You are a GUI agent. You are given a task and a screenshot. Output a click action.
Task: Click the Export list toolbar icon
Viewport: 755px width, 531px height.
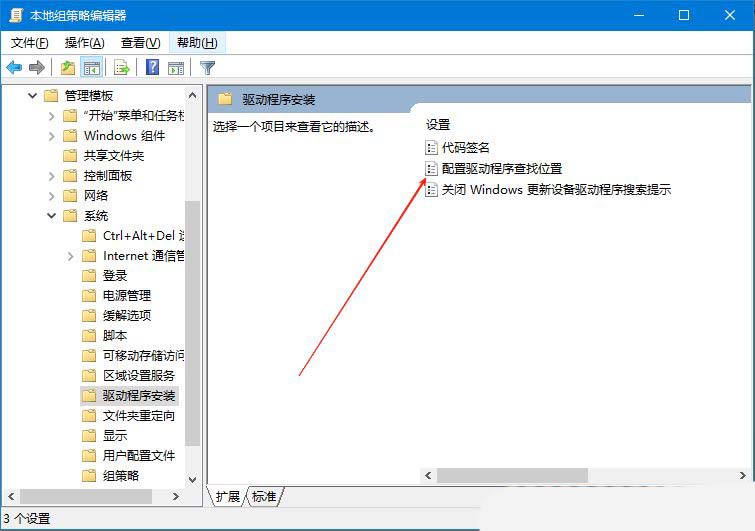(x=121, y=68)
